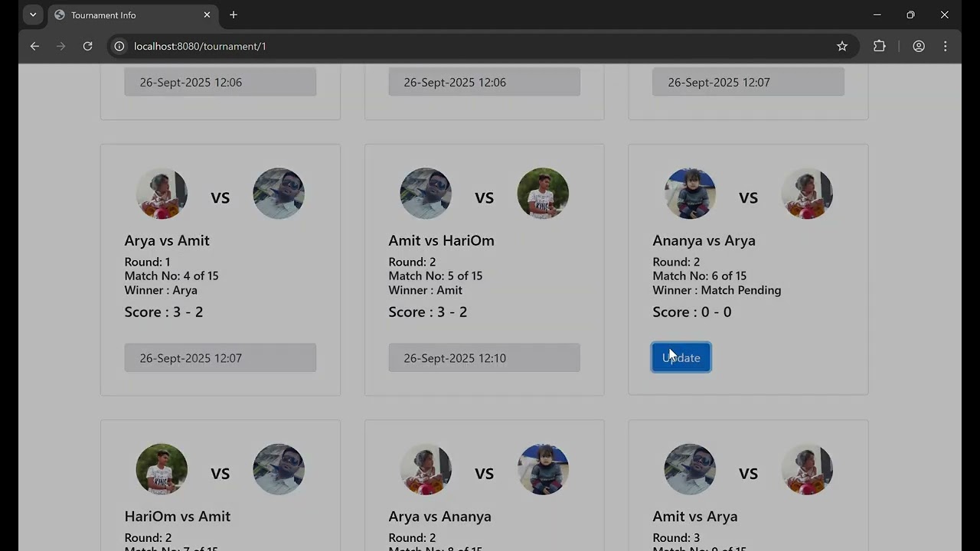Click 'Match No: 5 of 15' text
Screen dimensions: 980x551
pos(436,275)
